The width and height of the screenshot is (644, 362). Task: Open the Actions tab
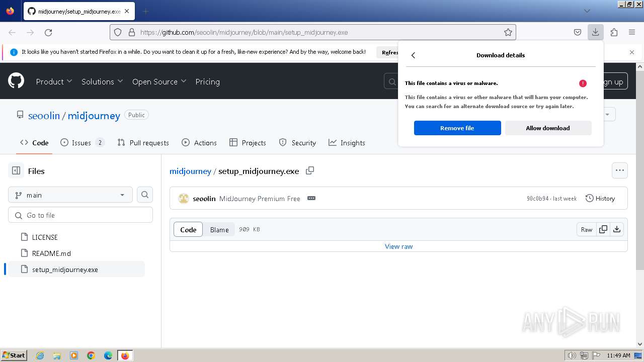coord(199,143)
